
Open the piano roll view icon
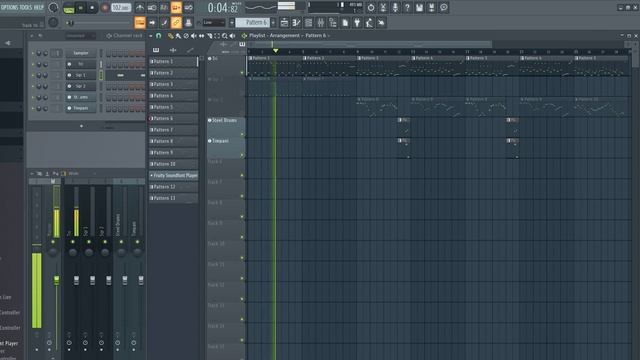(x=296, y=23)
